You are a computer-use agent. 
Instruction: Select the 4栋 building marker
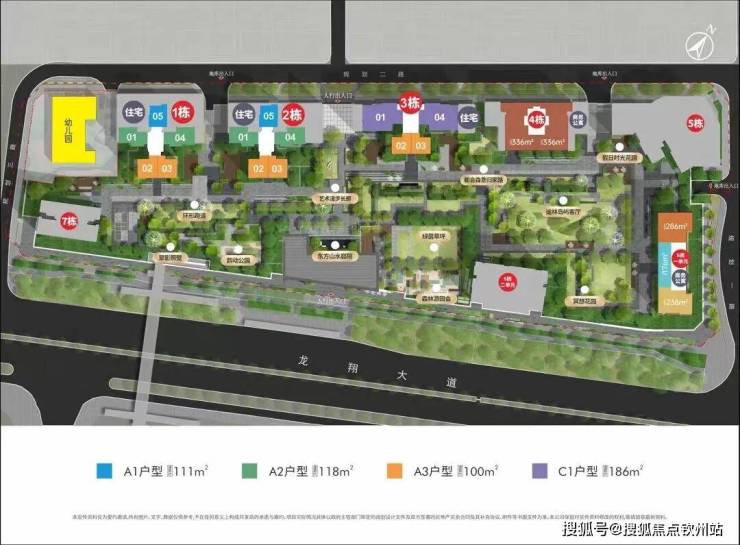click(536, 121)
